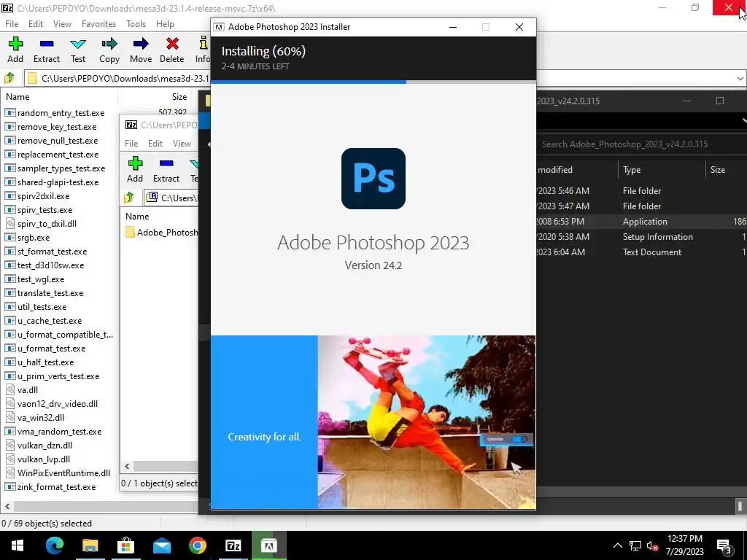Viewport: 747px width, 560px height.
Task: Open Favorites menu in main 7-Zip window
Action: [x=98, y=24]
